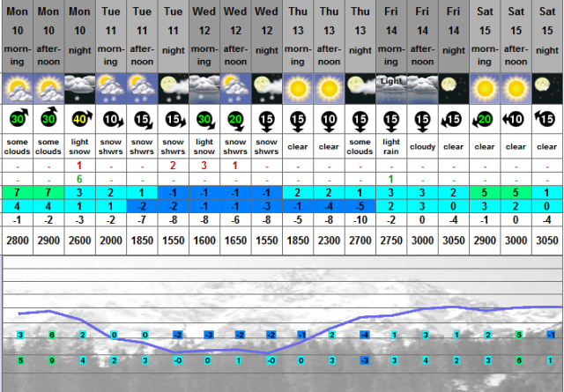564x392 pixels.
Task: Click the Wednesday afternoon snow showers weather icon
Action: coord(235,89)
